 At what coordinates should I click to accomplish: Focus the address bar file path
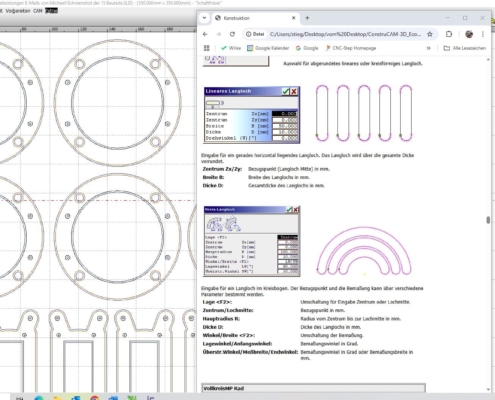(345, 34)
